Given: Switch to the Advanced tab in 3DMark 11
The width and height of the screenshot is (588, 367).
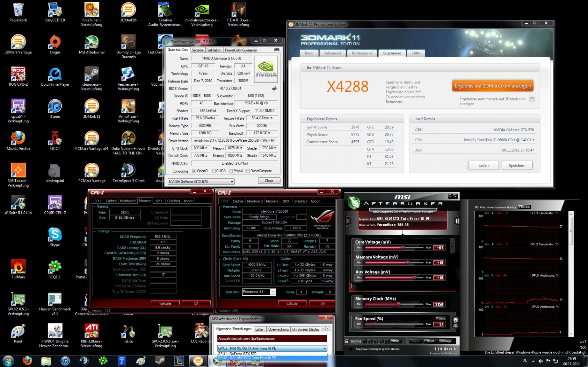Looking at the screenshot, I should click(x=332, y=53).
